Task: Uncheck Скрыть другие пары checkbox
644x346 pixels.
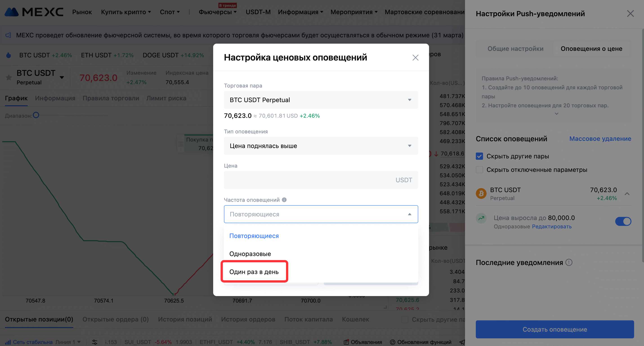Action: coord(479,156)
